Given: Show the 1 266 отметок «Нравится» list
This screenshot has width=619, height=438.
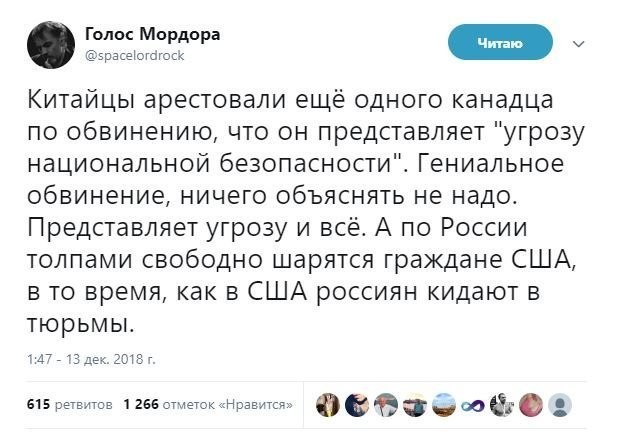Looking at the screenshot, I should 207,404.
